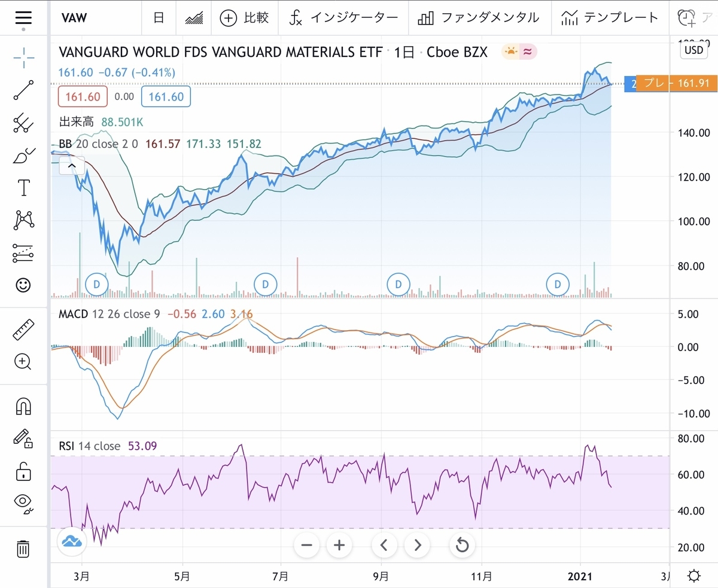Image resolution: width=718 pixels, height=588 pixels.
Task: Click the zoom in plus button
Action: [339, 545]
